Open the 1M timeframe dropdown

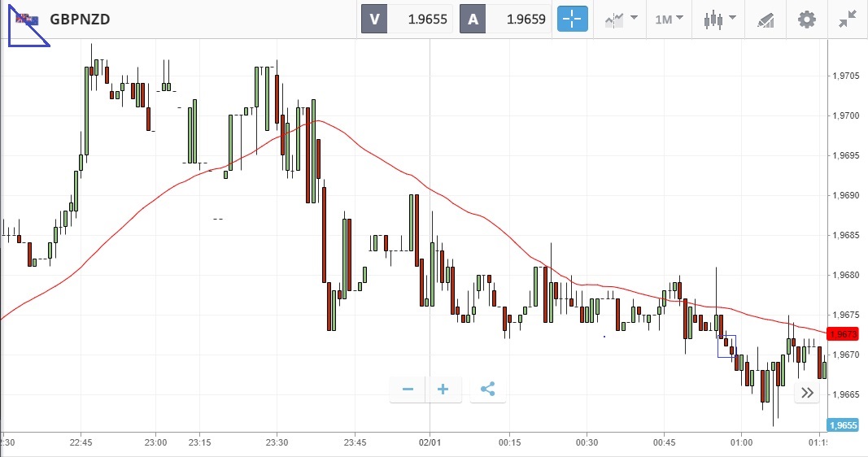pos(670,19)
